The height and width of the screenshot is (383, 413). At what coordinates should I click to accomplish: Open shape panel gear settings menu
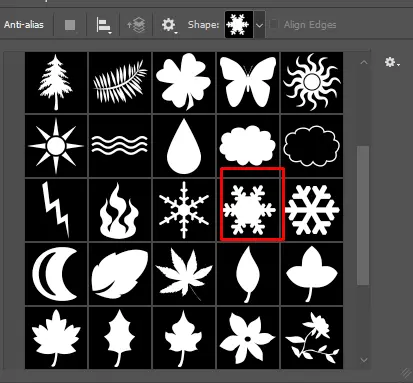pos(392,62)
